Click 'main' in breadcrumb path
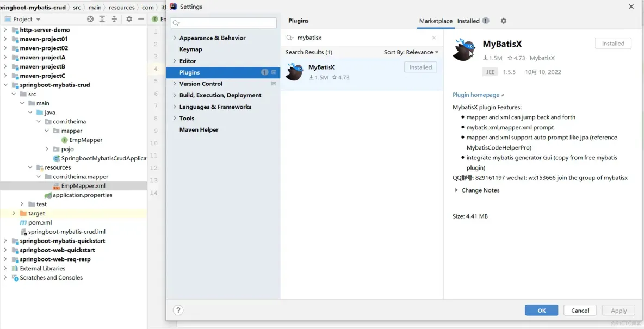 95,8
